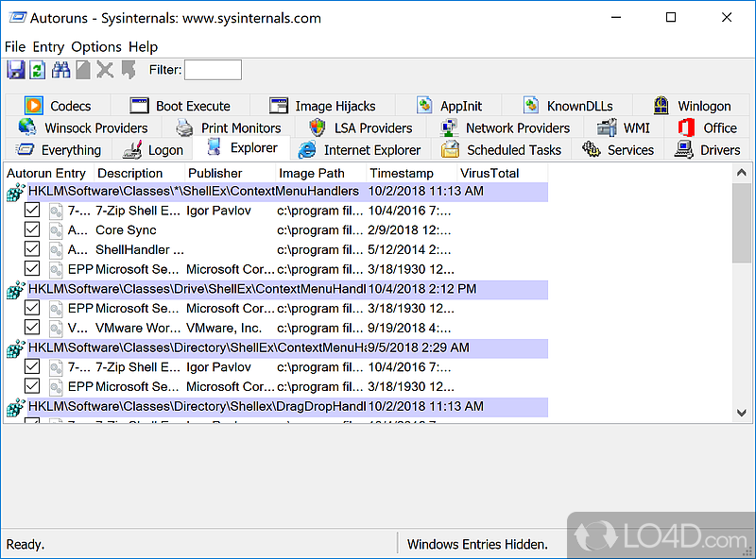Switch to the Services tab

[x=619, y=150]
